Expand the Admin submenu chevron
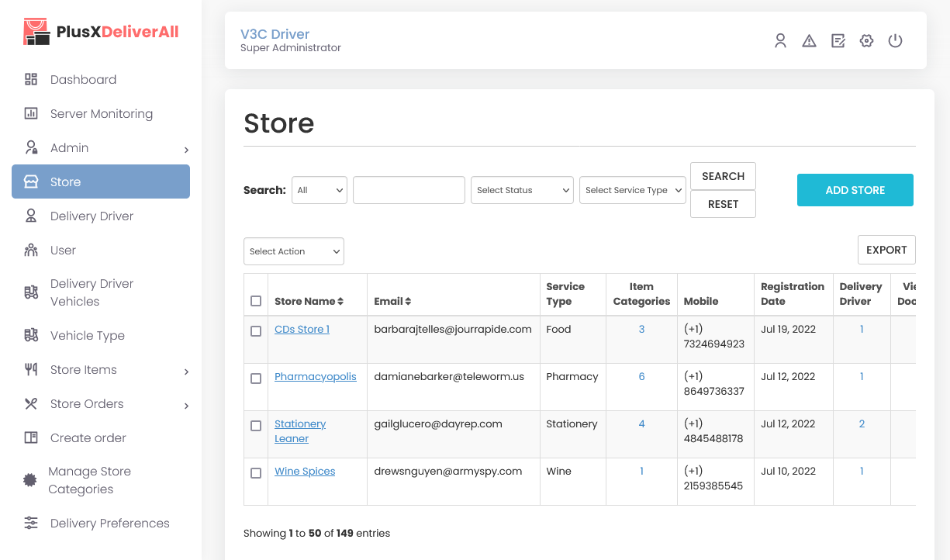This screenshot has height=560, width=950. click(186, 150)
